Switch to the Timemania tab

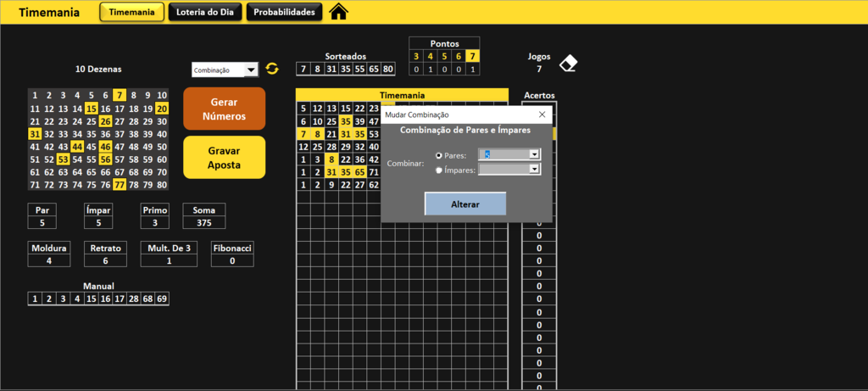[131, 12]
